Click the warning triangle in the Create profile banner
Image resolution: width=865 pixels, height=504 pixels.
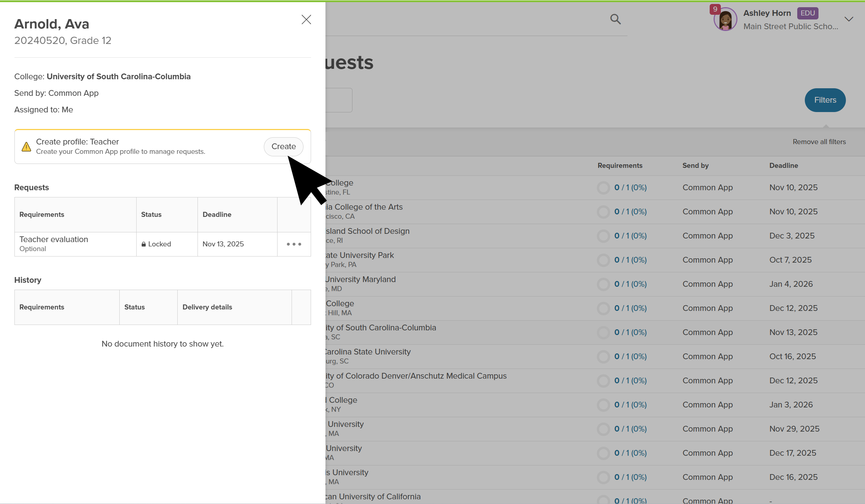[27, 146]
